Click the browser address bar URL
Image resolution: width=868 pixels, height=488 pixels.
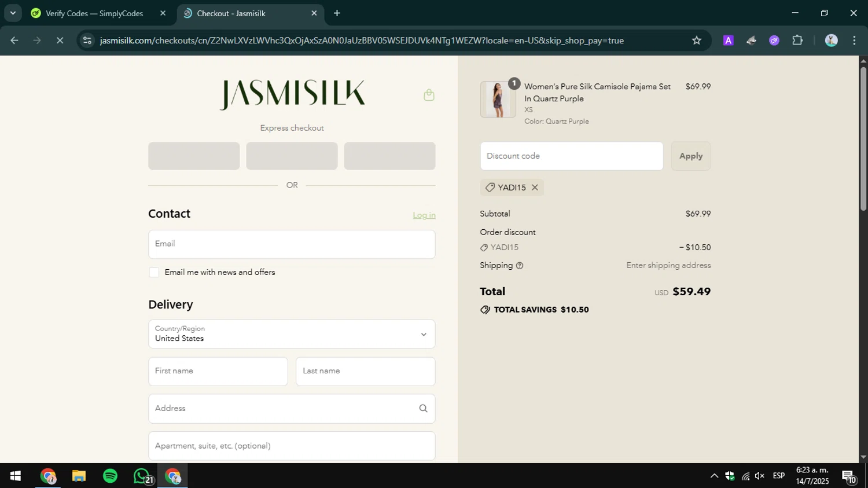point(362,41)
